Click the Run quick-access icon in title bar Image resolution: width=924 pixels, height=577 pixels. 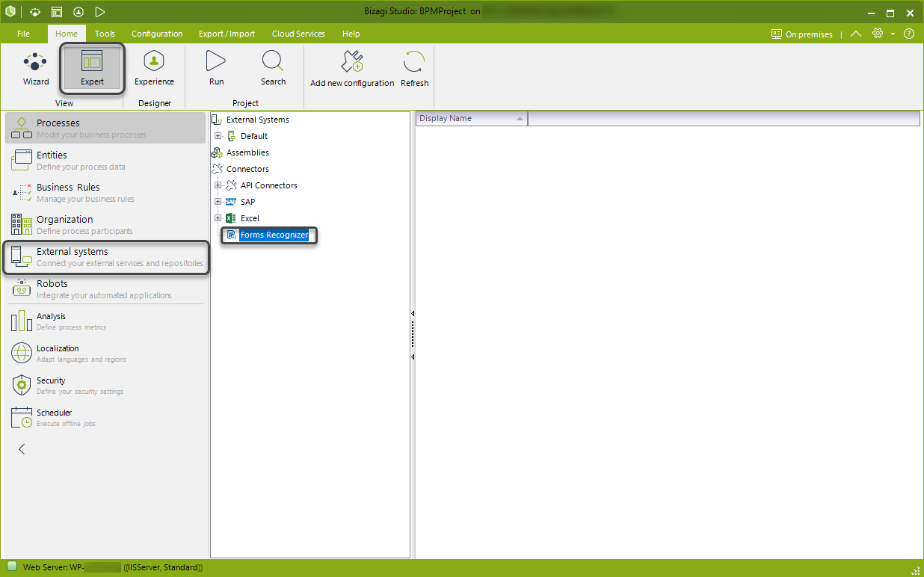[x=100, y=12]
